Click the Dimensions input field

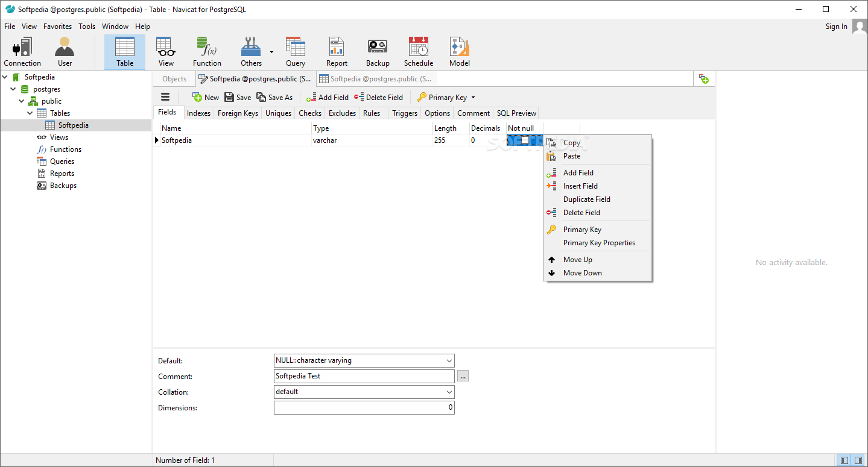click(x=364, y=408)
